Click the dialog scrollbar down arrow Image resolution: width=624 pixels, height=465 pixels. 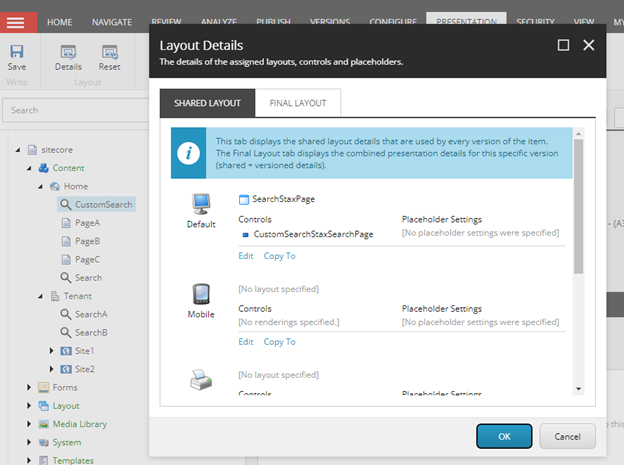tap(579, 389)
